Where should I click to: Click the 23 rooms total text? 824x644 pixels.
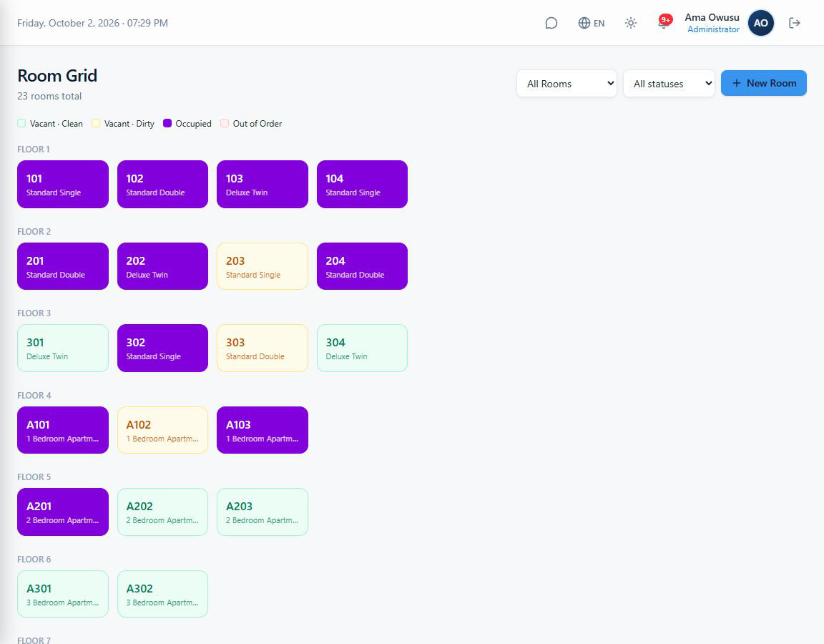49,96
